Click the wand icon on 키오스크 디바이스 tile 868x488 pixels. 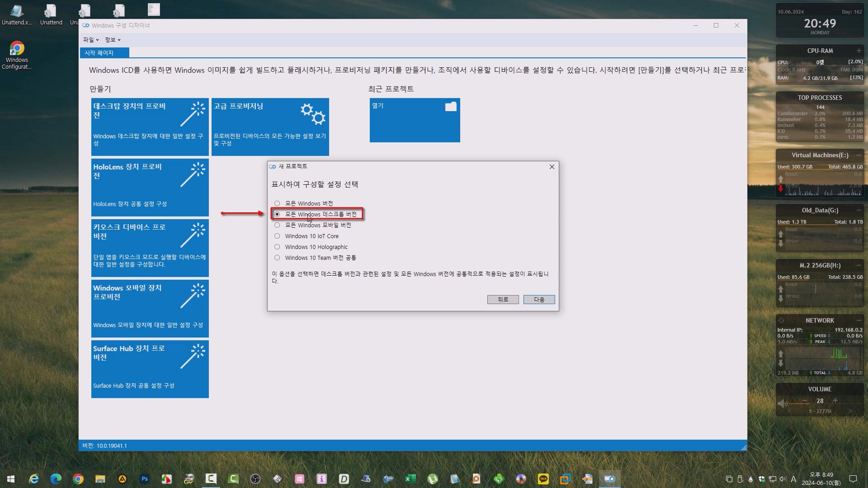click(193, 235)
